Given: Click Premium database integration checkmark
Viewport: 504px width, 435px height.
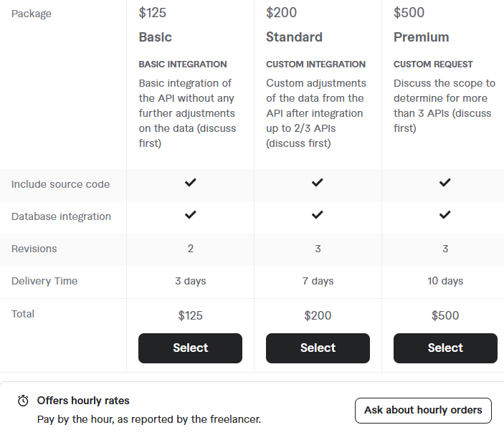Looking at the screenshot, I should [x=445, y=214].
